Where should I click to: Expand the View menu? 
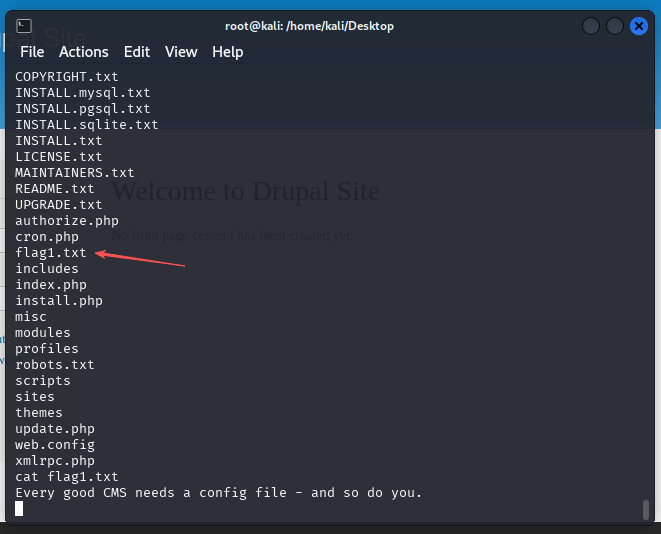pyautogui.click(x=181, y=52)
